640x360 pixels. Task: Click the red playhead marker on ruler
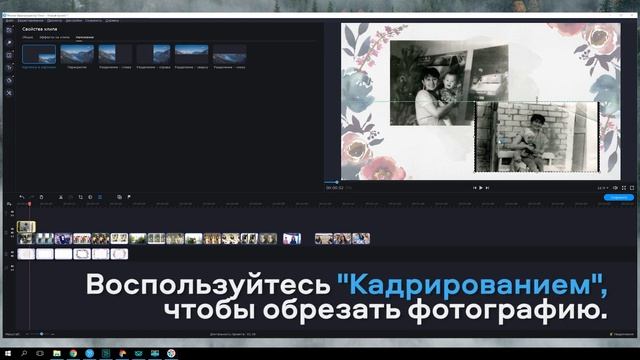coord(29,204)
